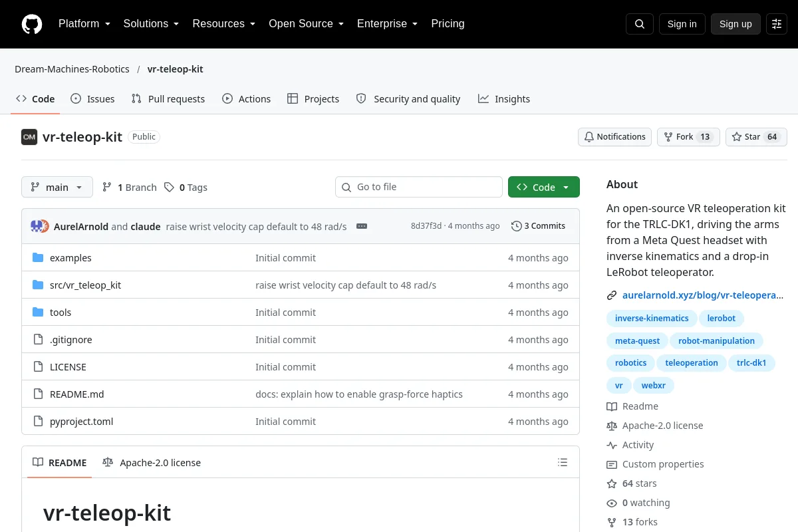Switch to the Projects tab
Viewport: 798px width, 532px height.
coord(313,98)
